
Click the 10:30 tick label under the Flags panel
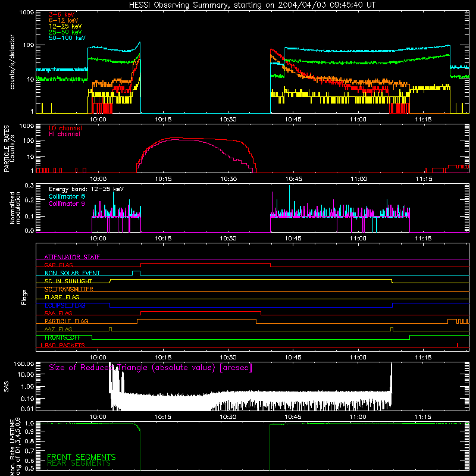(x=228, y=358)
